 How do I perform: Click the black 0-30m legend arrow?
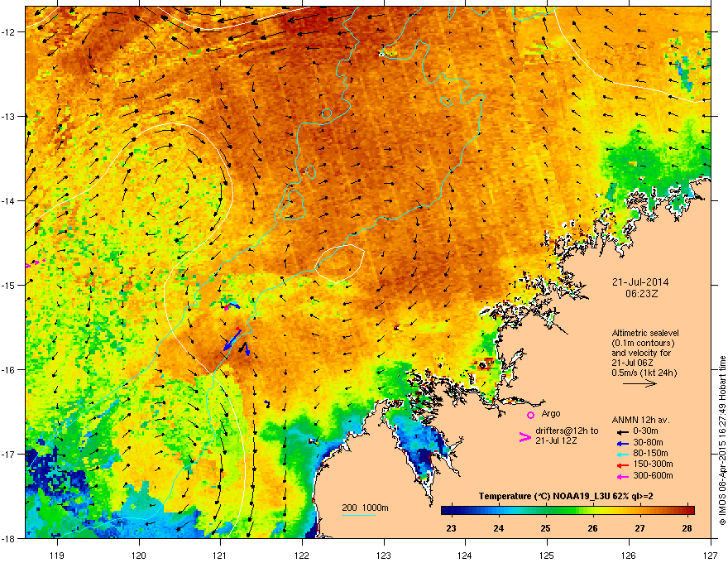coord(622,432)
